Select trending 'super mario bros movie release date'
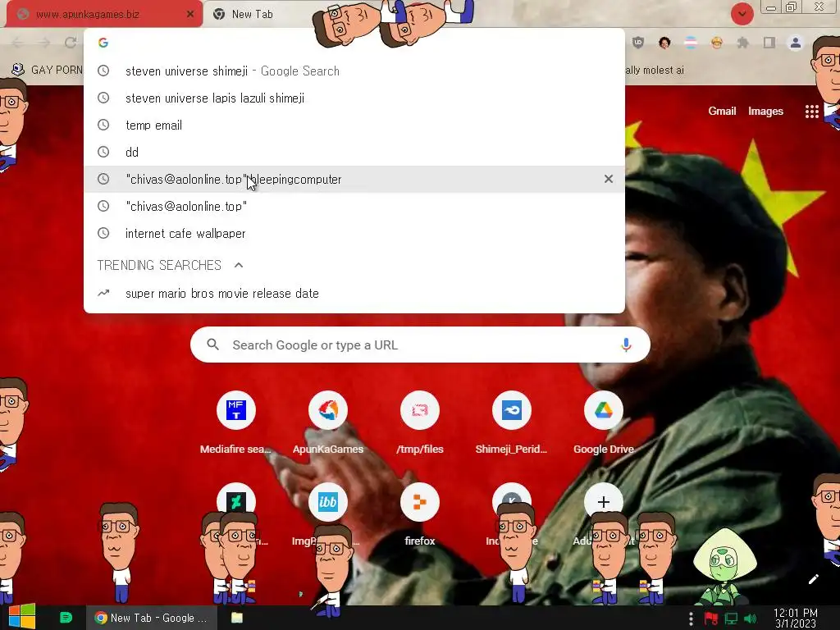This screenshot has width=840, height=630. tap(354, 293)
